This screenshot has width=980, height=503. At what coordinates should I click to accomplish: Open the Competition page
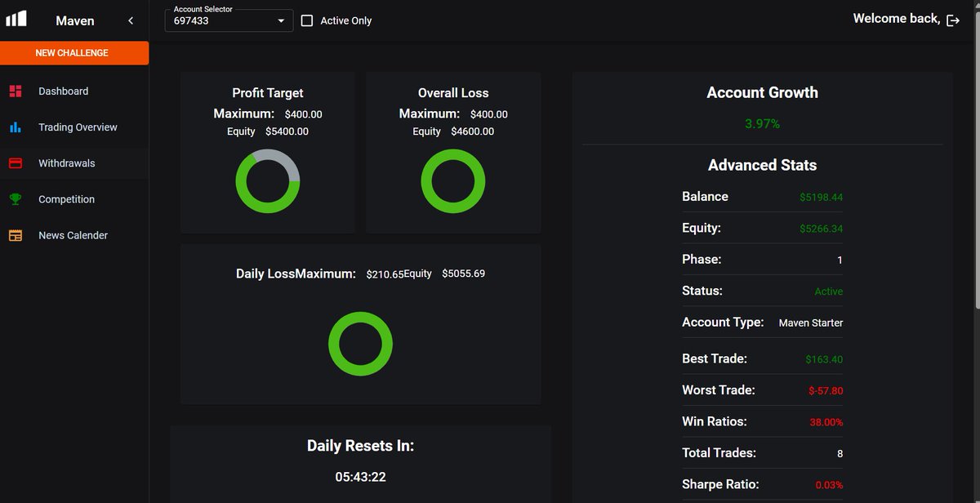[x=74, y=199]
